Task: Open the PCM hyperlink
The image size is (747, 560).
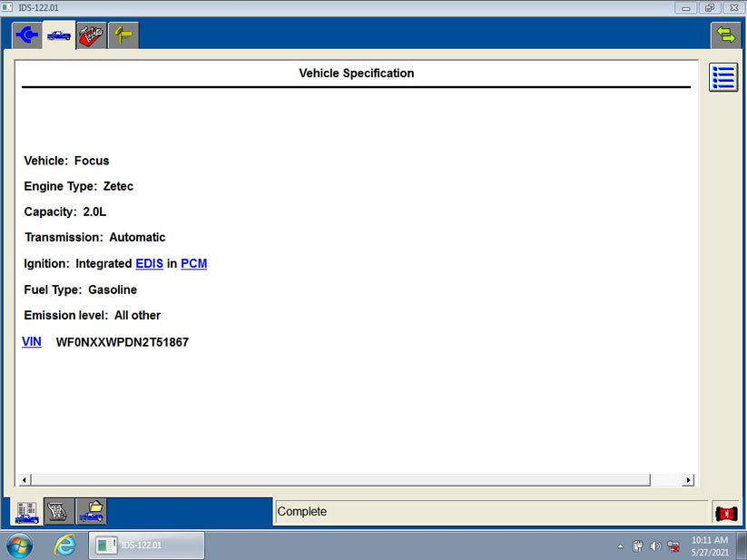Action: [x=193, y=263]
